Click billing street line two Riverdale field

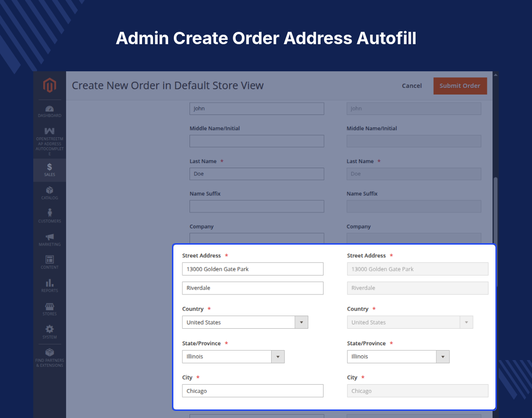tap(253, 288)
